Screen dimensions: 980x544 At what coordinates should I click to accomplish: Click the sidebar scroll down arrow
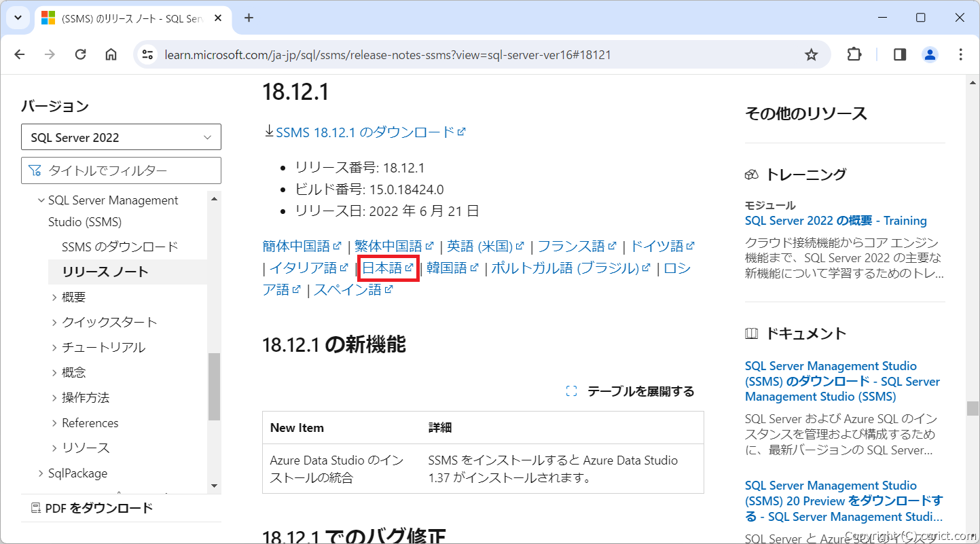point(214,486)
